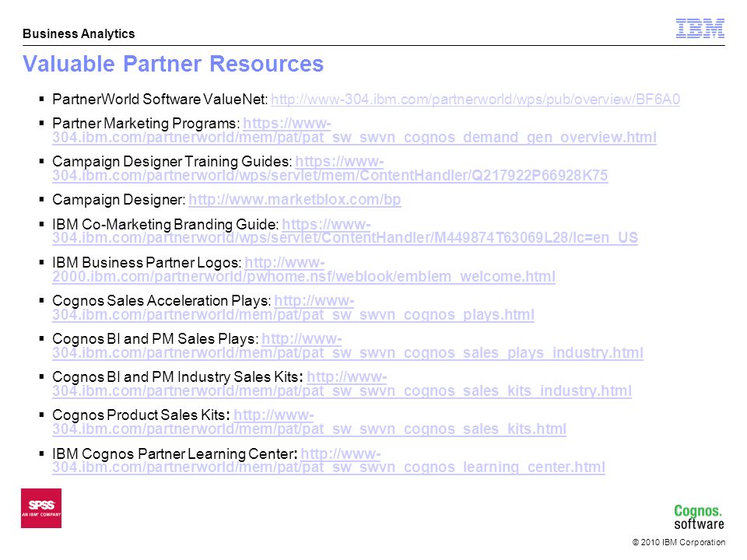Select the 'Cognos BI and PM Sales Plays:' label
747x560 pixels.
click(156, 338)
